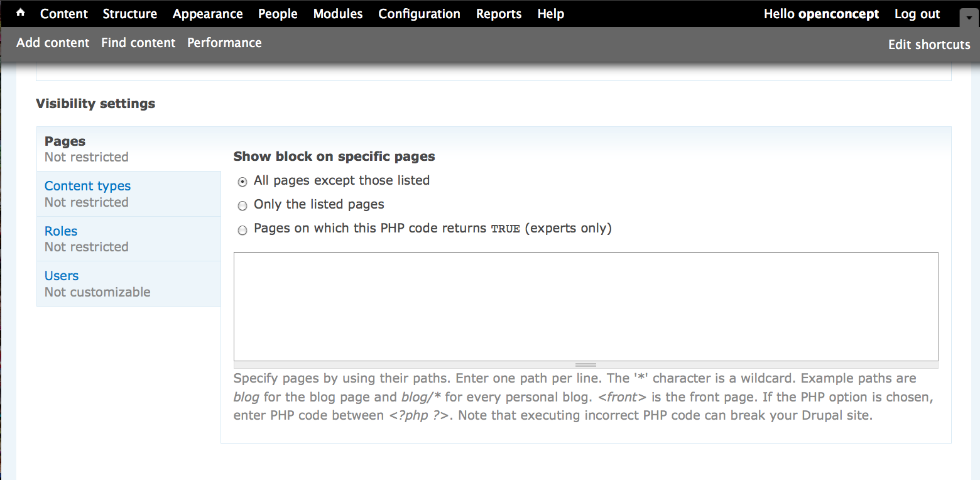Image resolution: width=980 pixels, height=480 pixels.
Task: View the Reports menu
Action: coord(499,14)
